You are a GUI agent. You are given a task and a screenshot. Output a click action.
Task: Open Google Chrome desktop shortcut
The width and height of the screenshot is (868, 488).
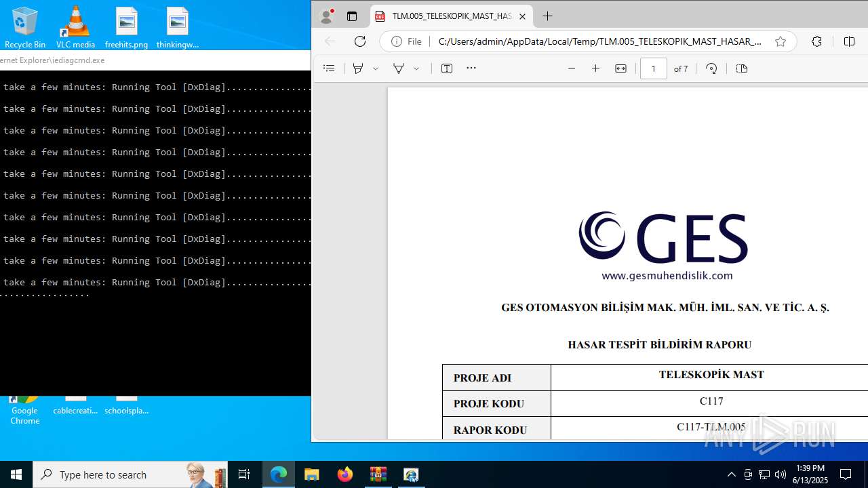pyautogui.click(x=24, y=410)
